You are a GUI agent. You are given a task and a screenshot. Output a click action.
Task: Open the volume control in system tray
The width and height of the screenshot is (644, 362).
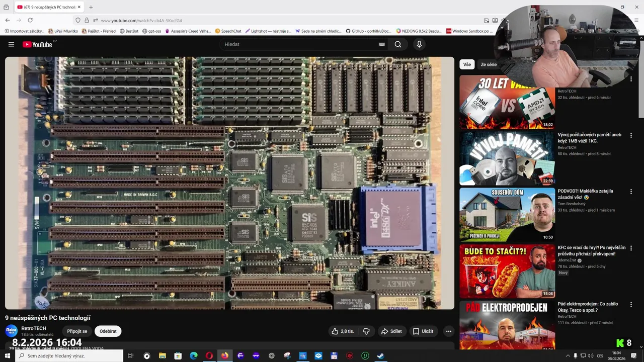coord(591,356)
